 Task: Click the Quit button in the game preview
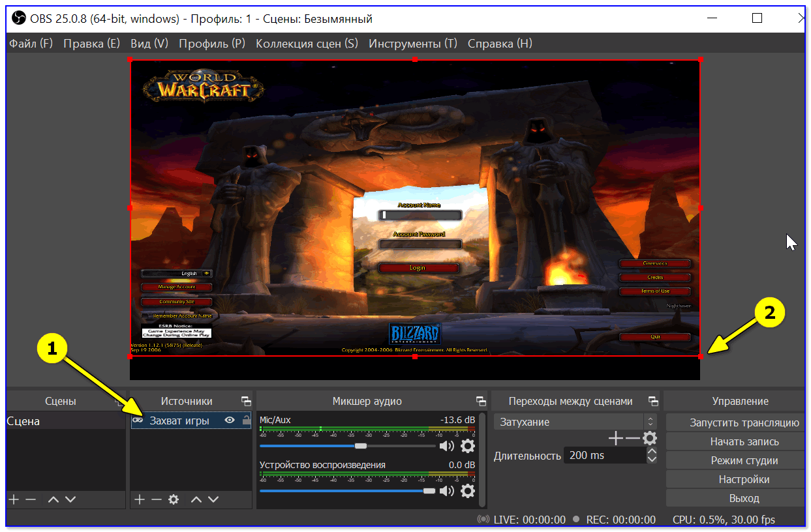pyautogui.click(x=655, y=336)
